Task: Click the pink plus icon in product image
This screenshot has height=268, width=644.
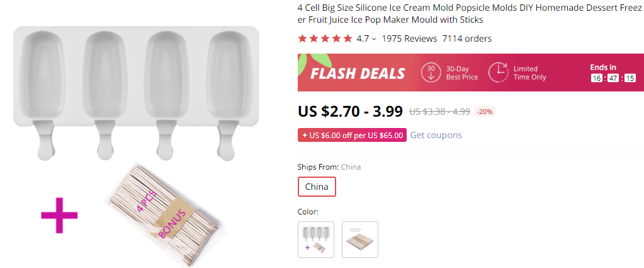Action: click(x=59, y=215)
